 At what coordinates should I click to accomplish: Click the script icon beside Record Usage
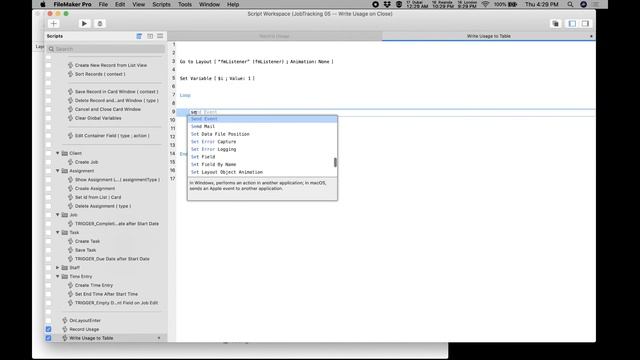point(64,329)
